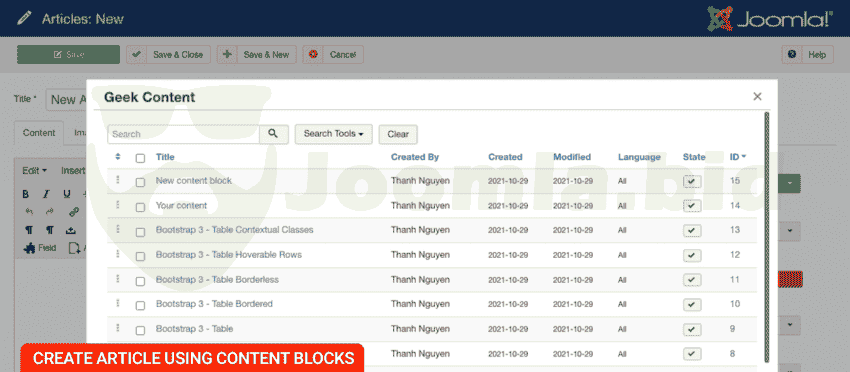Open the New content block item
Image resolution: width=850 pixels, height=372 pixels.
pyautogui.click(x=194, y=181)
